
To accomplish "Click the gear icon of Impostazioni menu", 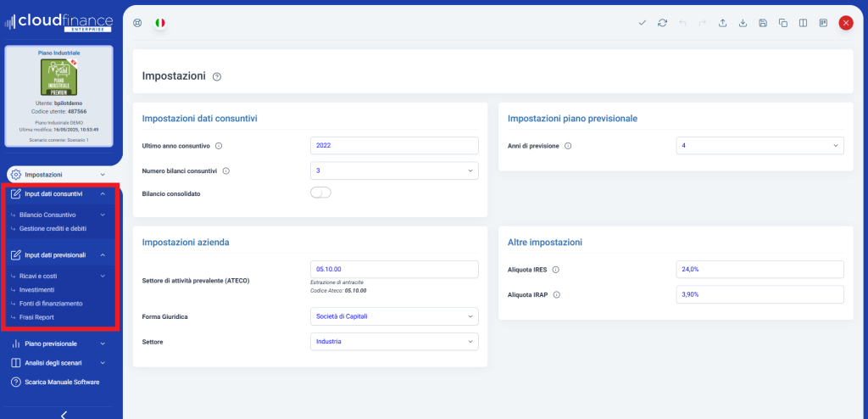I will click(16, 174).
